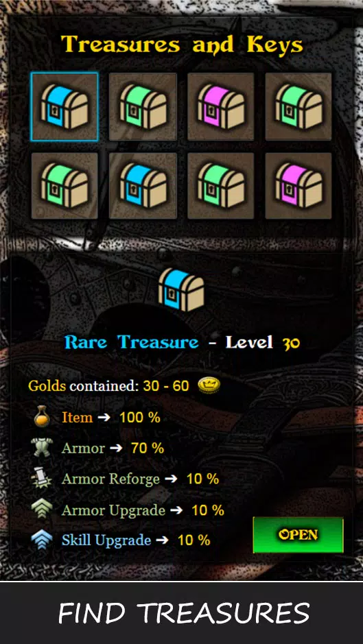Screen dimensions: 363x644
Task: Select last green chest in top row
Action: 298,107
